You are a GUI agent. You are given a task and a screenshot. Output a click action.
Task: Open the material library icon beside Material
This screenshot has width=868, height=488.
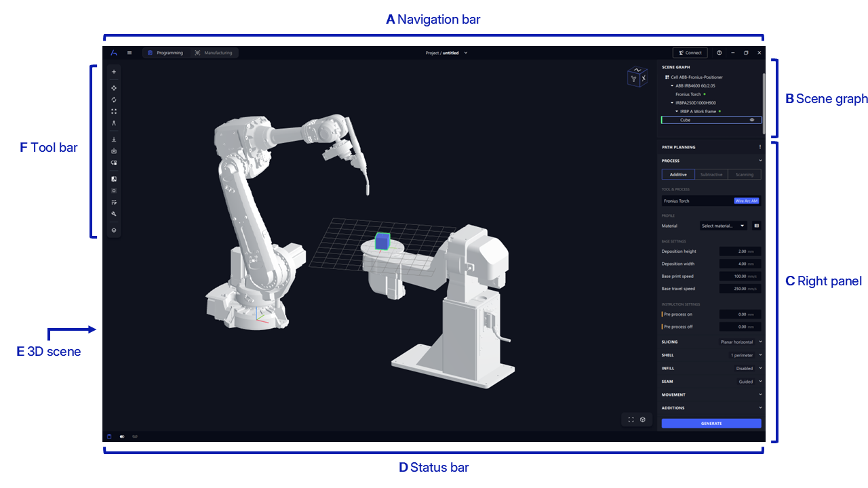[756, 226]
